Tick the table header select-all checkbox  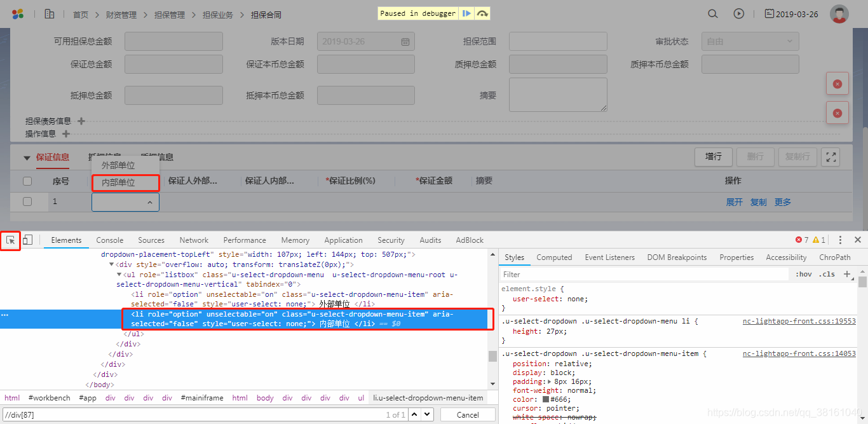27,181
